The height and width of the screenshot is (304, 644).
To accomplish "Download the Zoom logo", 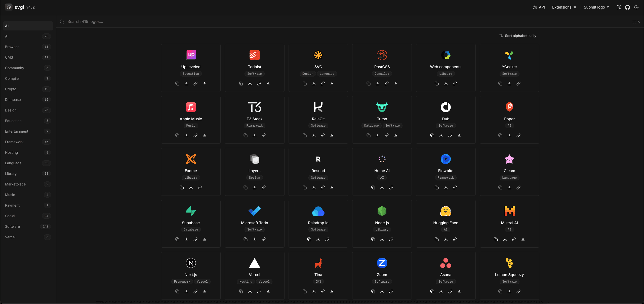I will pos(382,291).
